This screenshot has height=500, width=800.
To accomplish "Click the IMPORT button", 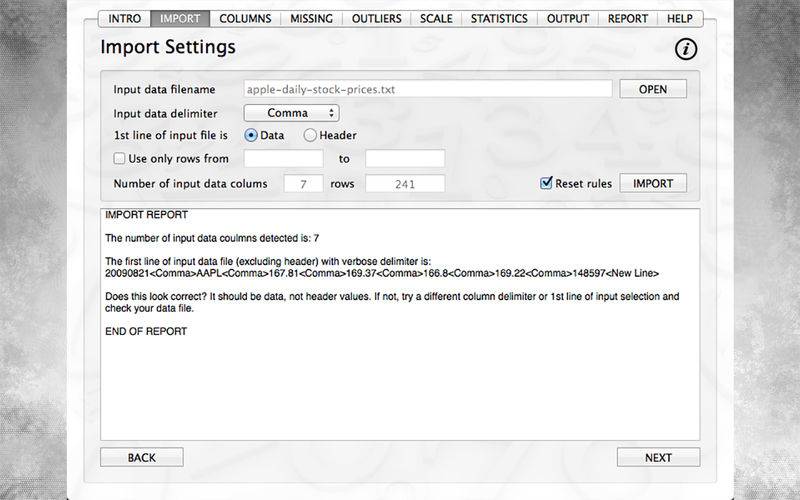I will pos(653,183).
